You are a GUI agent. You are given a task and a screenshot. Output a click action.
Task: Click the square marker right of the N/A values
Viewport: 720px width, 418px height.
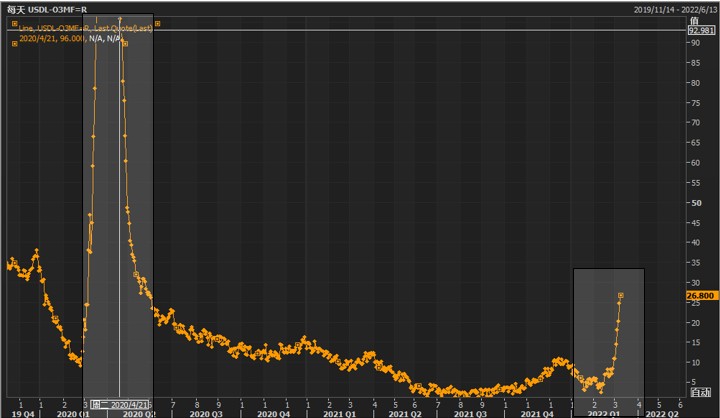click(x=124, y=43)
